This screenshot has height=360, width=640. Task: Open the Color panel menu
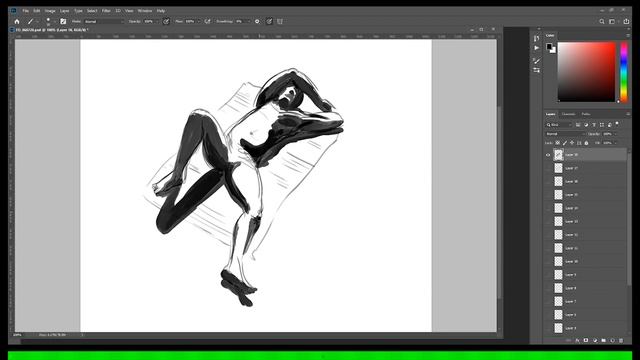pos(628,36)
